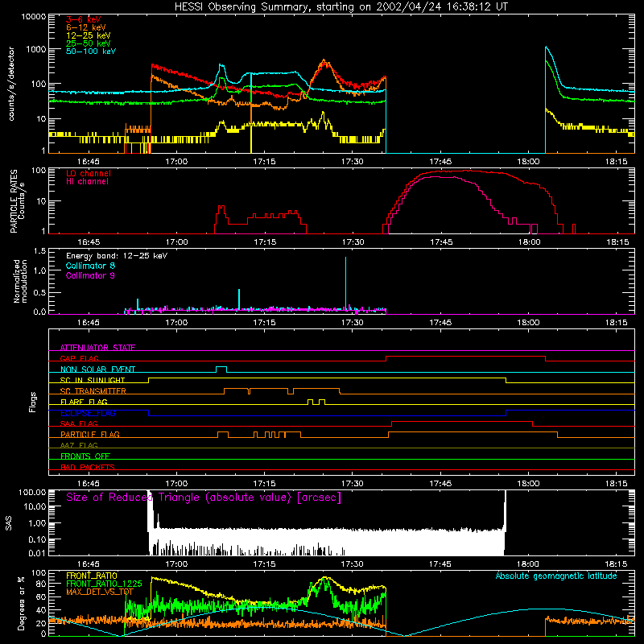The height and width of the screenshot is (644, 644).
Task: Click the "1.5" tick on modulation axis
Action: (x=39, y=250)
